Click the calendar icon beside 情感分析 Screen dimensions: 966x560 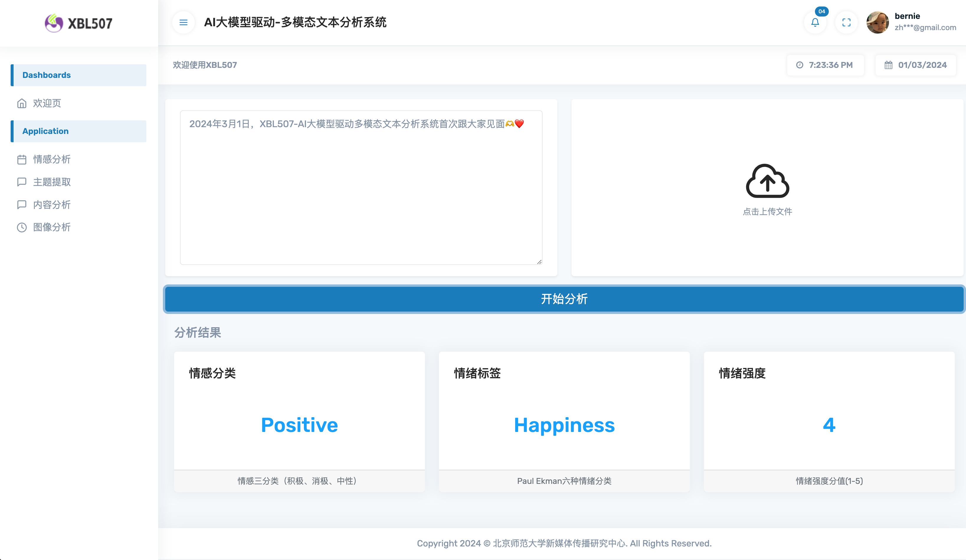[22, 159]
